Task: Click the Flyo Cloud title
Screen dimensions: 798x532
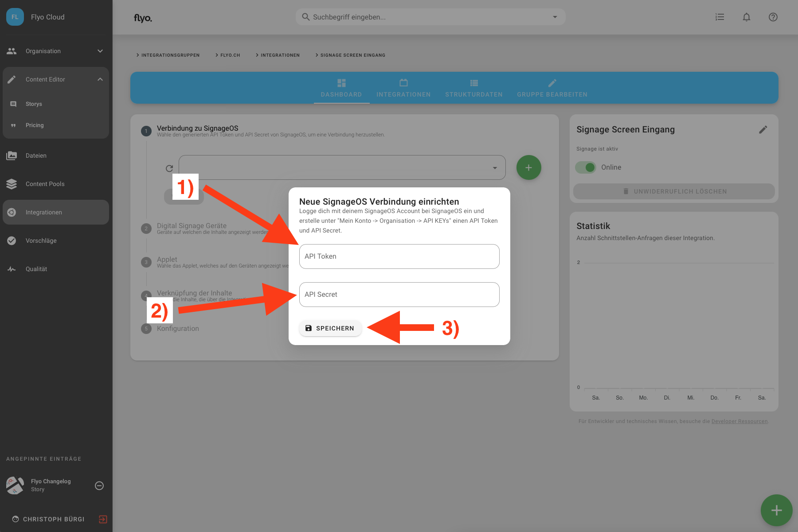Action: (47, 17)
